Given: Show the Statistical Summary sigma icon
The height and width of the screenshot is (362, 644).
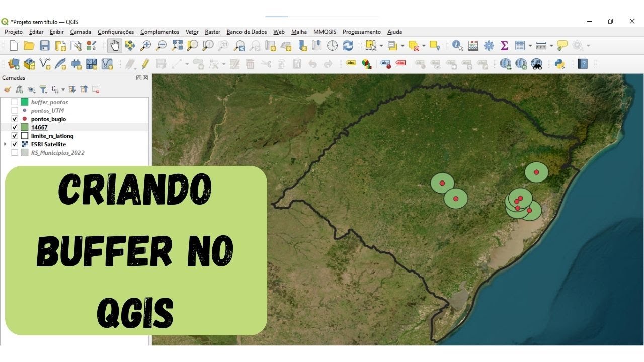Looking at the screenshot, I should click(504, 46).
